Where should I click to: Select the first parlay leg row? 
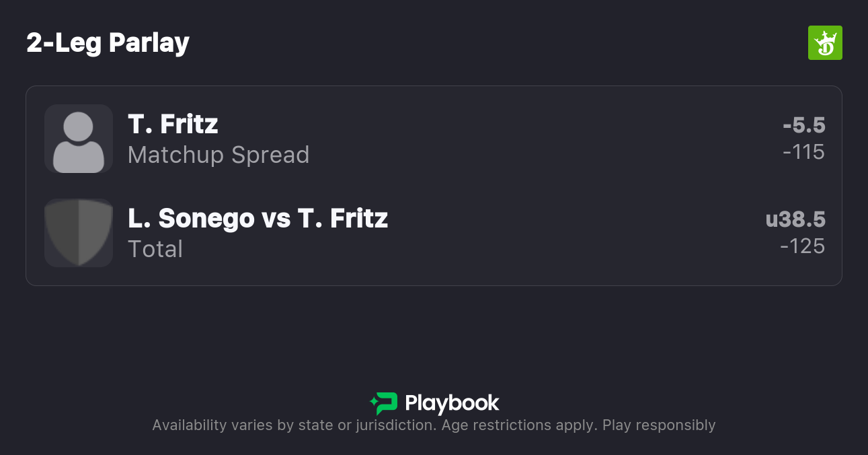tap(434, 139)
